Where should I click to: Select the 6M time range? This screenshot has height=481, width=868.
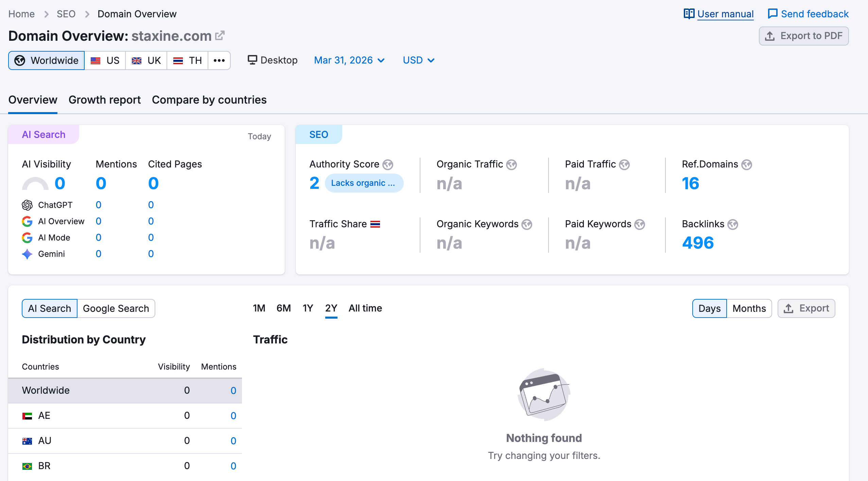pyautogui.click(x=284, y=308)
